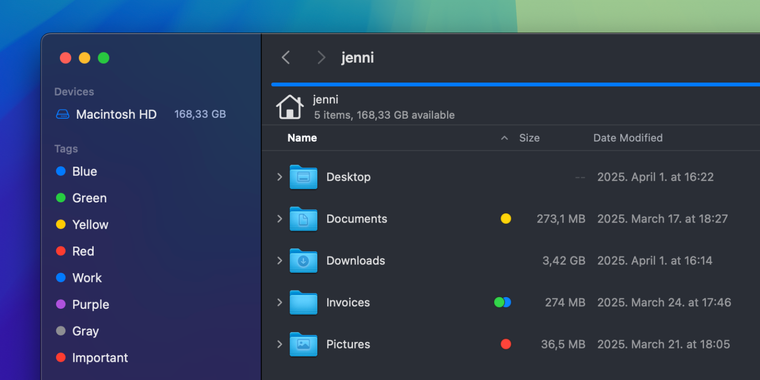Screen dimensions: 760x380
Task: Expand the Downloads folder row
Action: [x=279, y=261]
